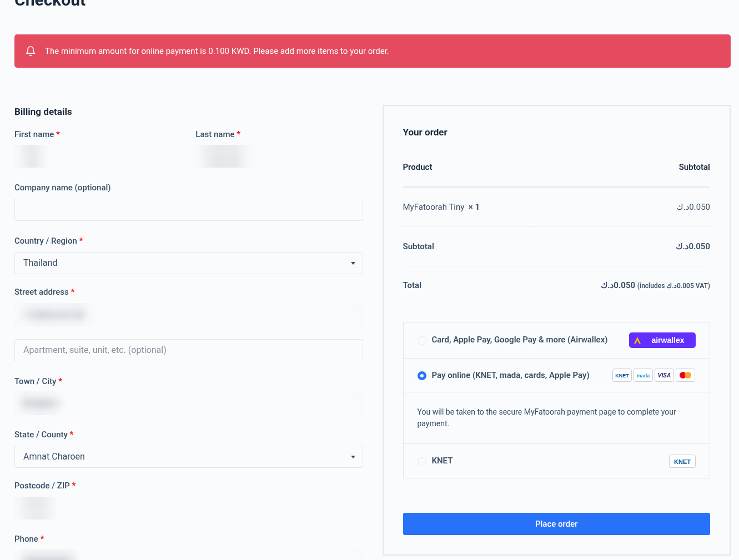The image size is (739, 560).
Task: Click the VISA card icon
Action: pyautogui.click(x=664, y=376)
